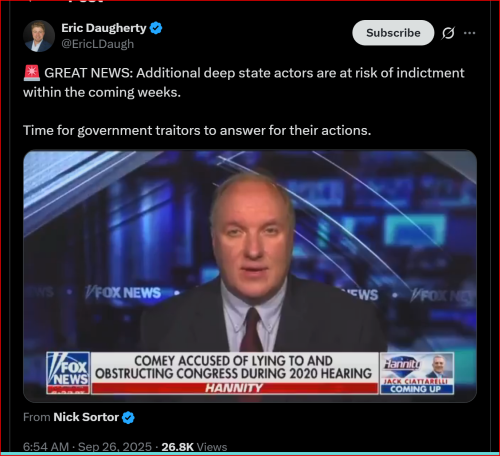Click the Eric Daugherty display name
The height and width of the screenshot is (456, 500).
104,28
